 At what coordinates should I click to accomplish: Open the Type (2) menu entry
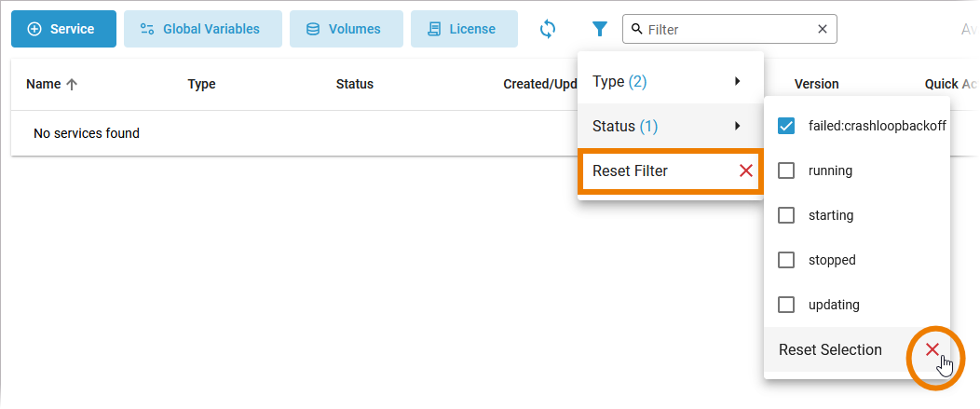pyautogui.click(x=619, y=81)
